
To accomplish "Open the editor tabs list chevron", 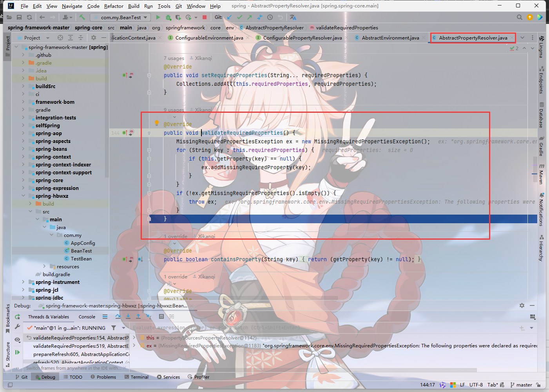I will pos(522,38).
